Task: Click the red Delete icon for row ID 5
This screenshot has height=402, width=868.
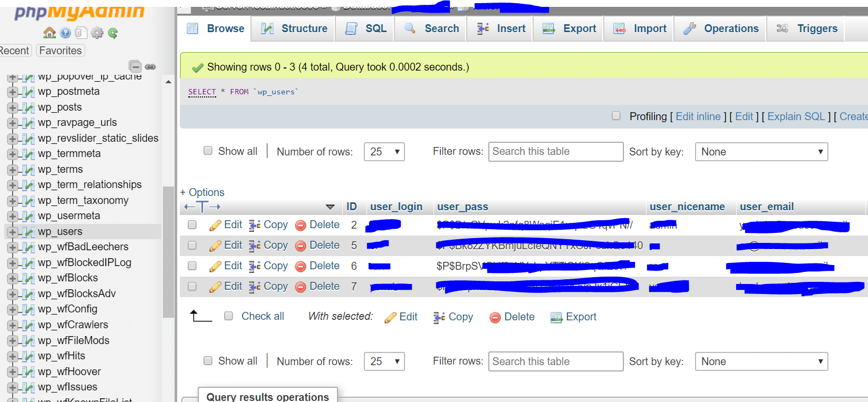Action: click(x=301, y=246)
